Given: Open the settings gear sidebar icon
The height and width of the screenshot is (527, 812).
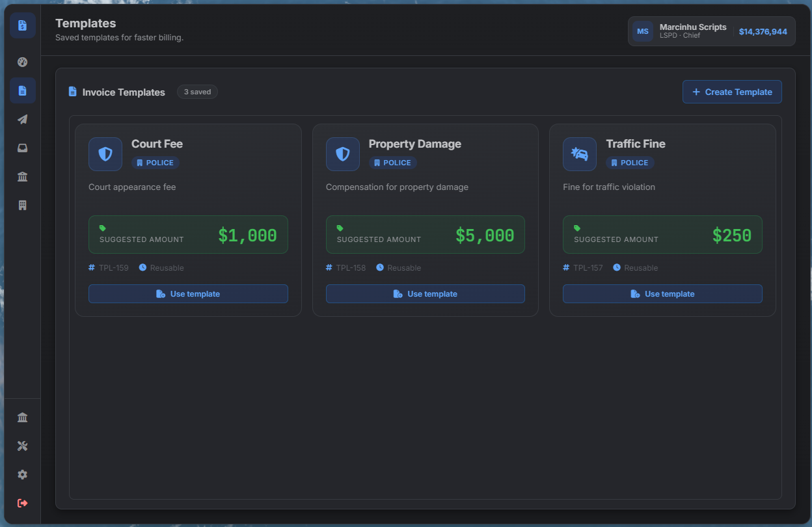Looking at the screenshot, I should point(23,474).
